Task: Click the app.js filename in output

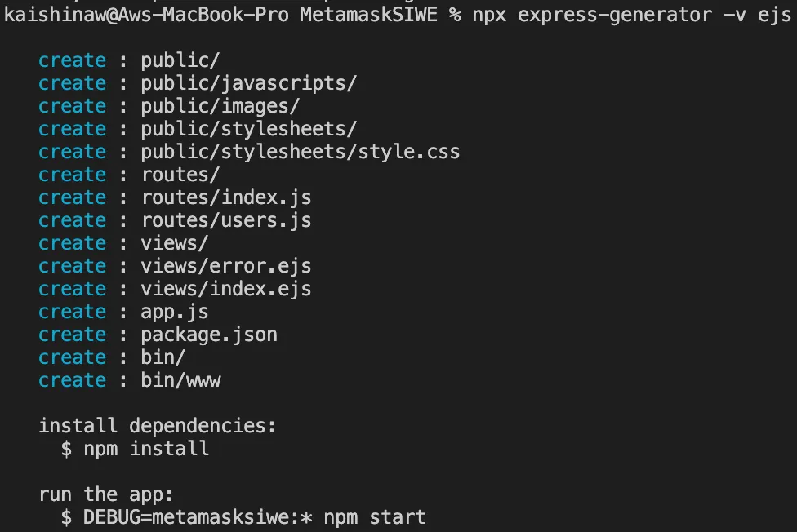Action: (x=175, y=312)
